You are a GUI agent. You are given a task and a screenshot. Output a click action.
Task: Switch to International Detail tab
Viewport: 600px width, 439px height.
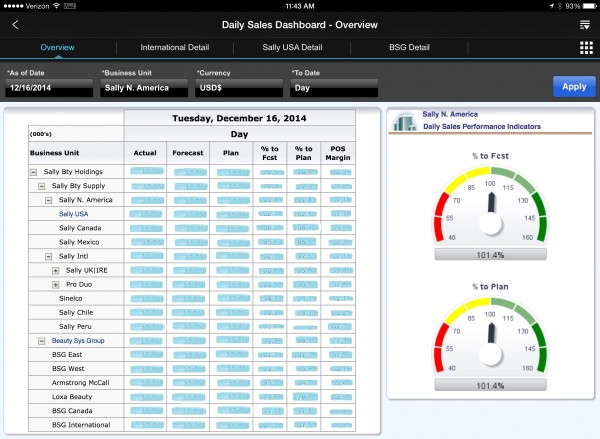(x=174, y=47)
